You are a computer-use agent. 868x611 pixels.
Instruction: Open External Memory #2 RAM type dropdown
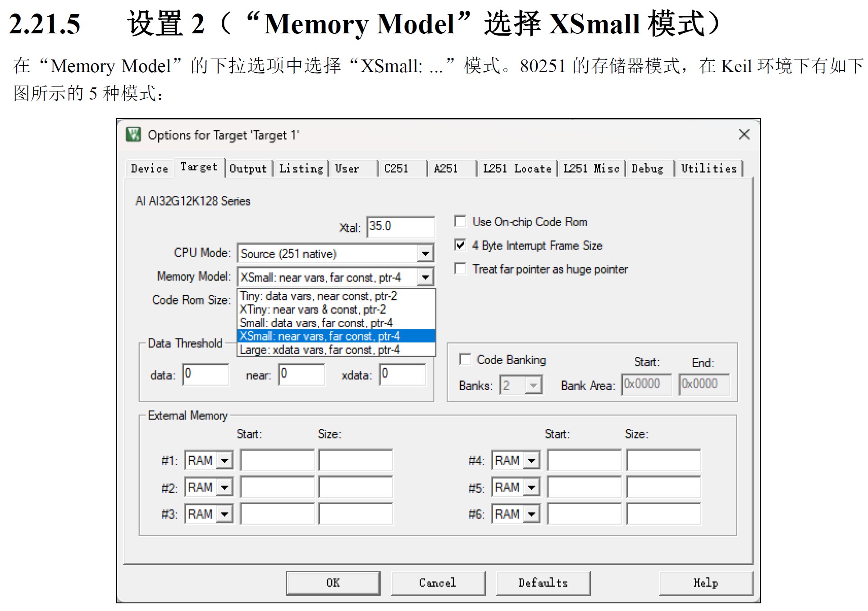224,487
